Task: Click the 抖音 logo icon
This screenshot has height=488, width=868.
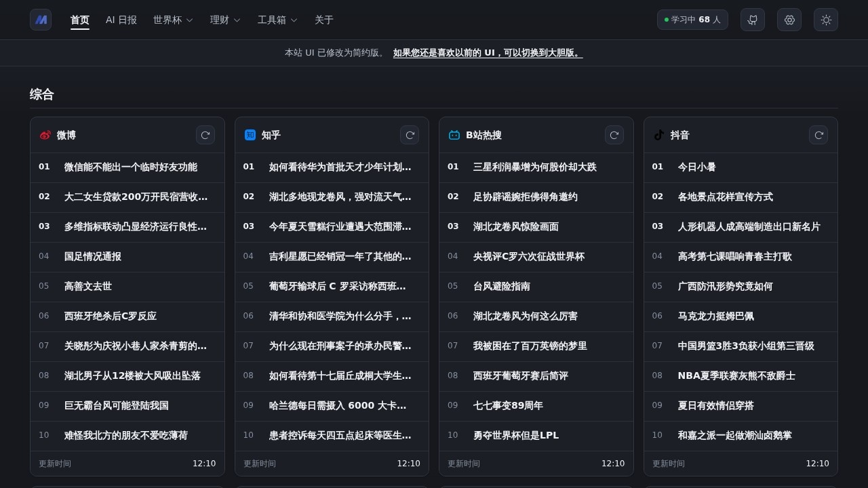Action: [x=659, y=135]
